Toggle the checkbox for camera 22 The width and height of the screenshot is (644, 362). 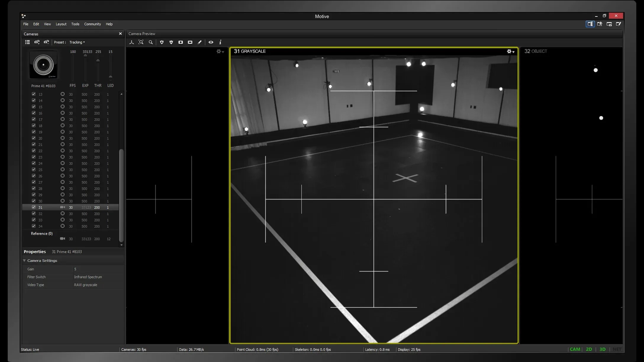coord(34,151)
